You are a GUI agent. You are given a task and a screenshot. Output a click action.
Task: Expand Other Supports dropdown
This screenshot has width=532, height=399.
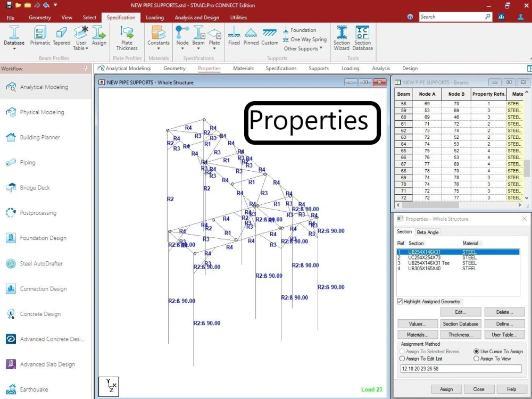(303, 48)
